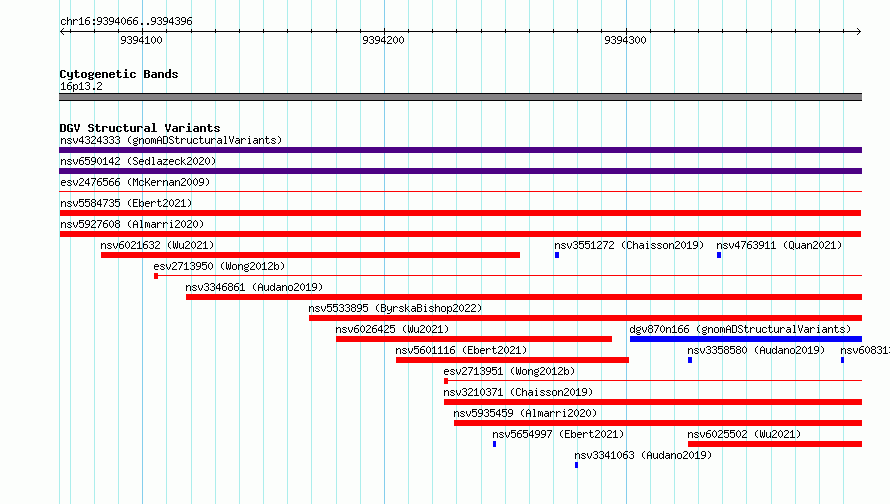Image resolution: width=890 pixels, height=504 pixels.
Task: Click nsv3210371 Chaisson2019 label
Action: pyautogui.click(x=518, y=392)
